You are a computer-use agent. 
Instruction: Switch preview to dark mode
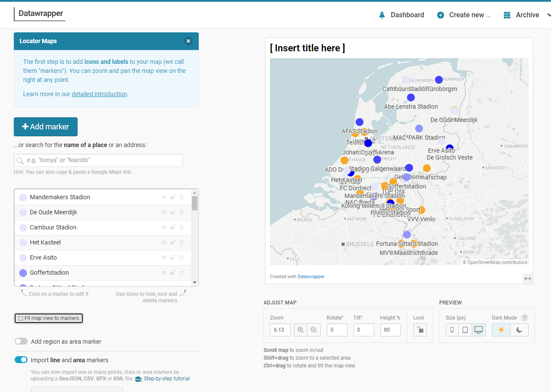tap(520, 330)
